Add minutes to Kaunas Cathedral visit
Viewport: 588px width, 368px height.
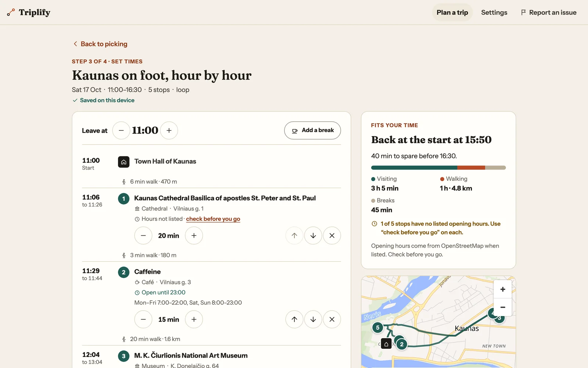[x=194, y=236]
